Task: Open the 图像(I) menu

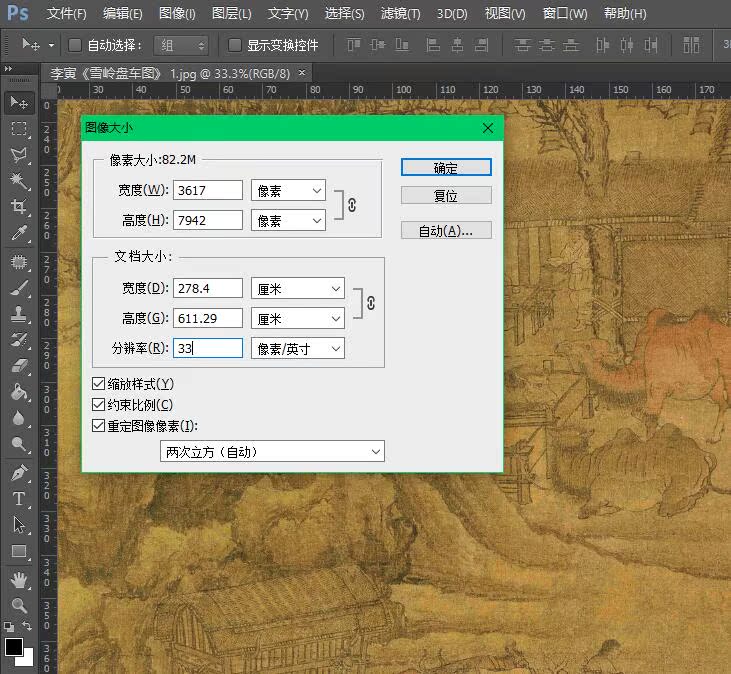Action: (177, 14)
